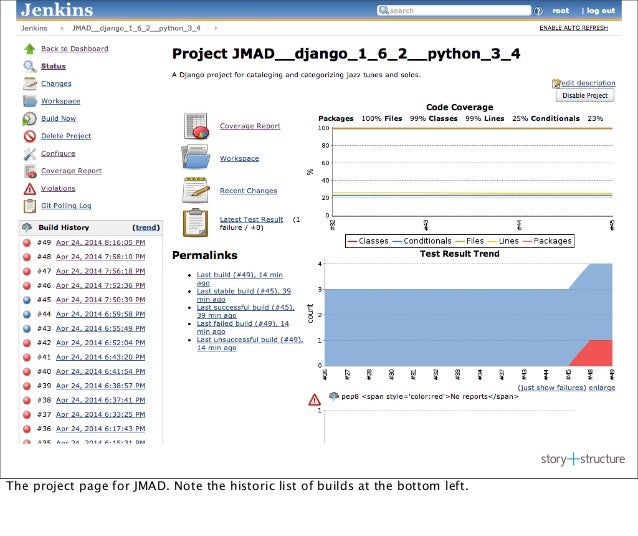638x536 pixels.
Task: Click the Violations warning triangle icon
Action: tap(30, 189)
